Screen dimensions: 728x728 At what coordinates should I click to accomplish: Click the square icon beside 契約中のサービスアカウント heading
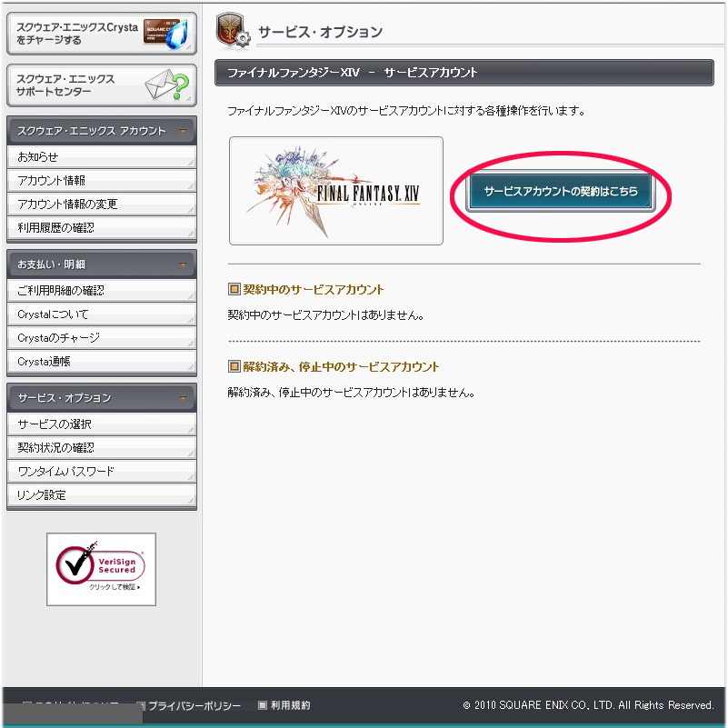point(234,289)
